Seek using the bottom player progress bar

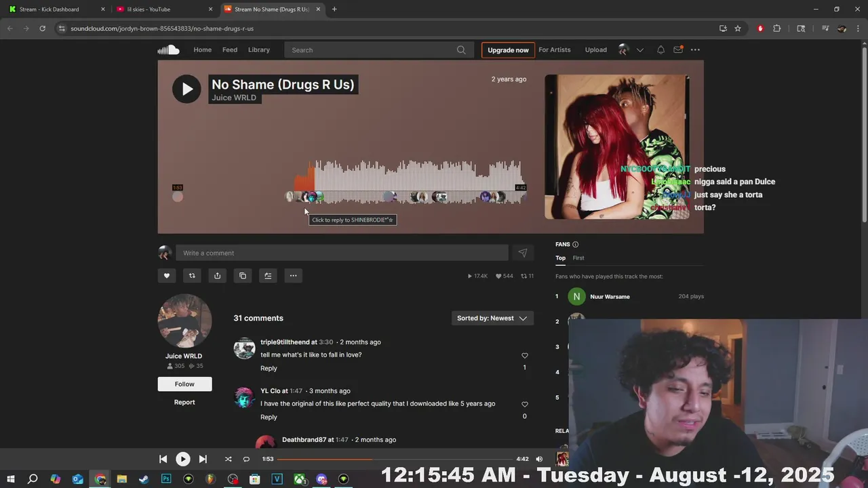pyautogui.click(x=395, y=460)
